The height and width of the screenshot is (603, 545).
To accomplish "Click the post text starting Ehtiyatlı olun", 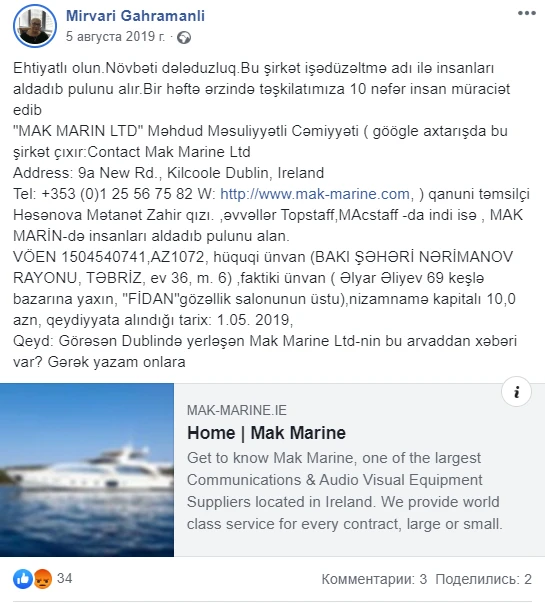I will click(x=262, y=89).
